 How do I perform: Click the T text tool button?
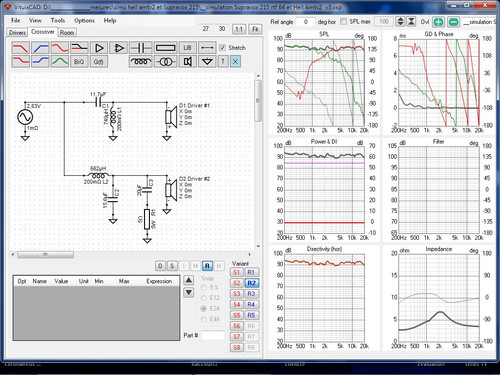(223, 62)
